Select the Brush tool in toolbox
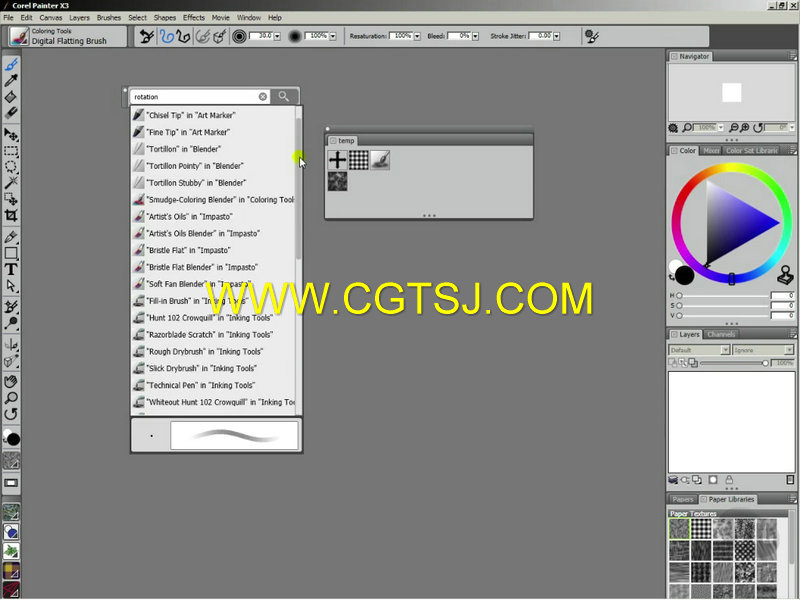This screenshot has height=600, width=800. [x=11, y=64]
